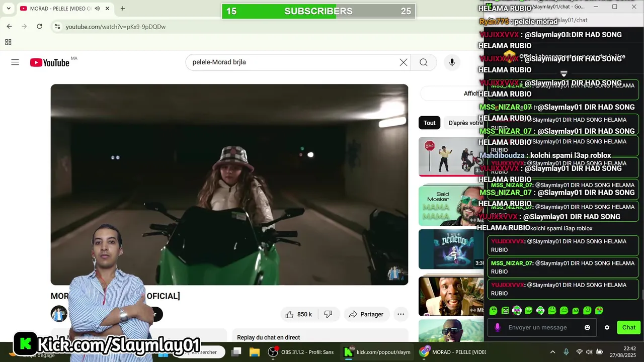Switch to the Chrome MORAD - PELELE taskbar item
The height and width of the screenshot is (362, 644).
pyautogui.click(x=453, y=352)
